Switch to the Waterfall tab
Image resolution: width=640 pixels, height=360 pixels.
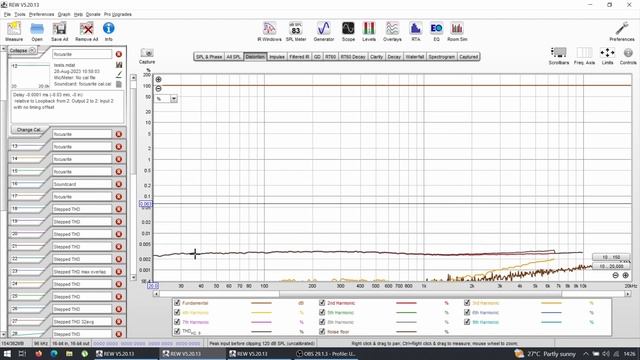click(415, 57)
